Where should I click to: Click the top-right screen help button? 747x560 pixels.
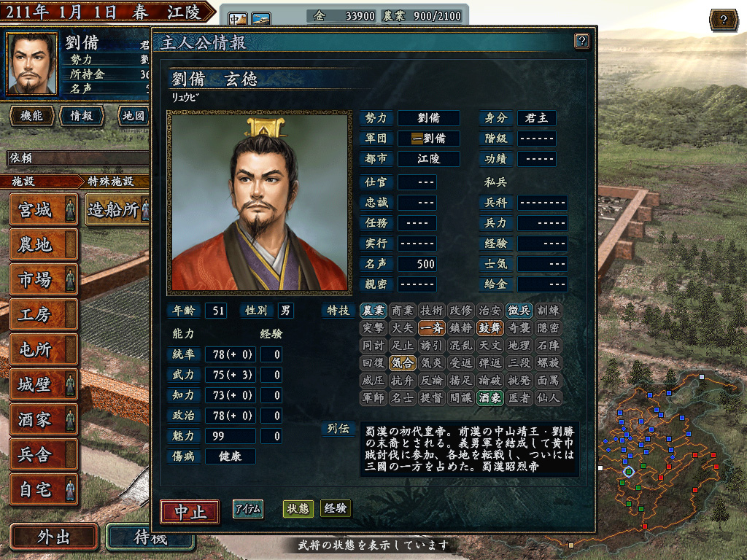point(724,20)
